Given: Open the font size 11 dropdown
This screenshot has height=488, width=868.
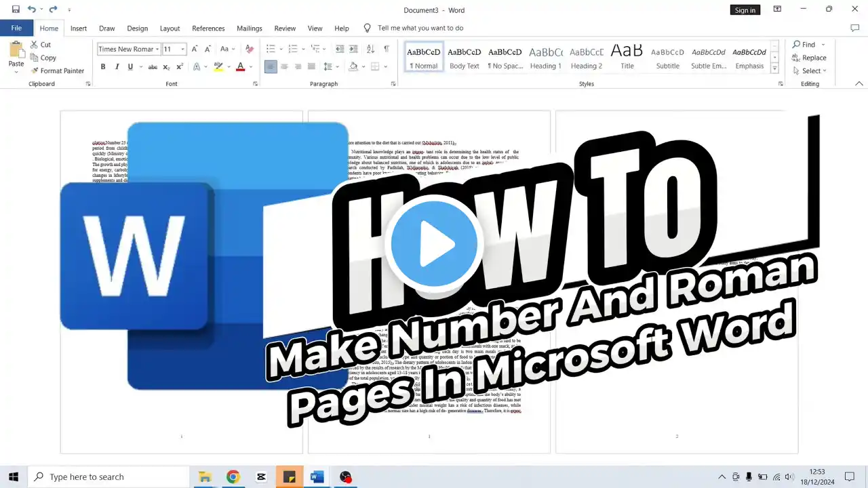Looking at the screenshot, I should click(x=183, y=49).
